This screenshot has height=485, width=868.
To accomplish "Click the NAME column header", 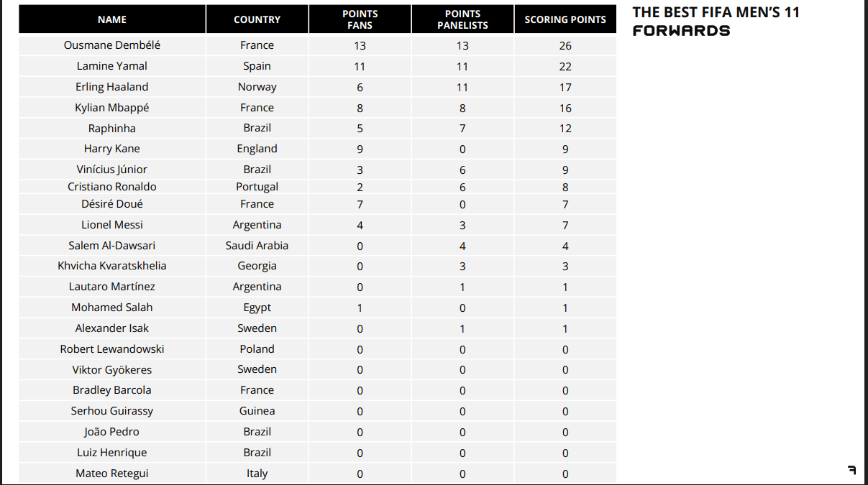I will [x=112, y=19].
